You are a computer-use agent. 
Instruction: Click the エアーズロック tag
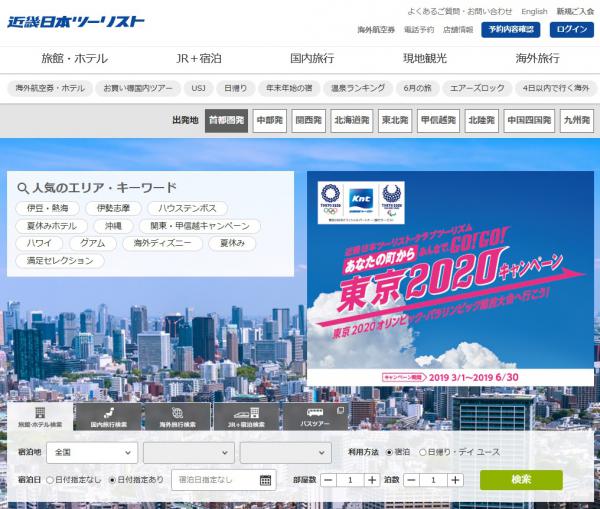point(477,88)
